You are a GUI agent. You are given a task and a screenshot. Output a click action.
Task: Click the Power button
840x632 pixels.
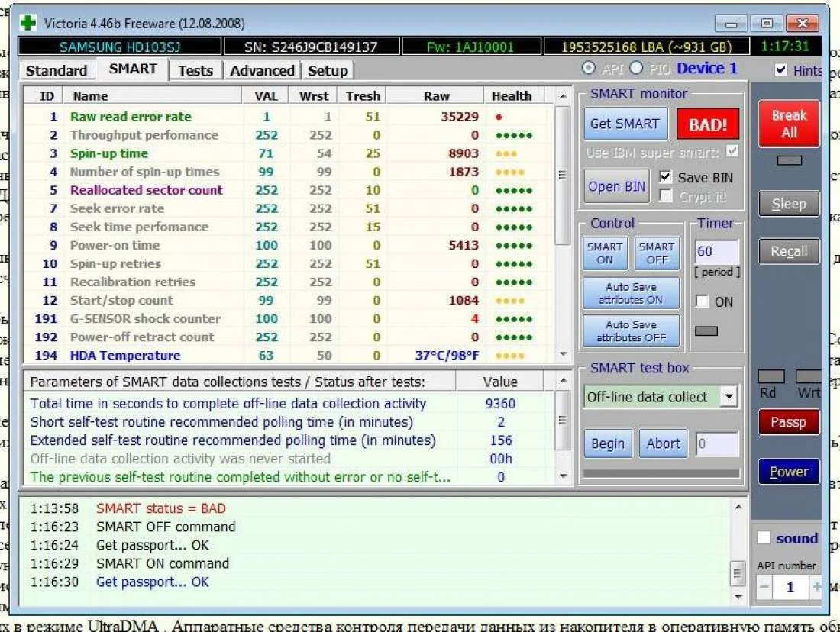(x=789, y=472)
